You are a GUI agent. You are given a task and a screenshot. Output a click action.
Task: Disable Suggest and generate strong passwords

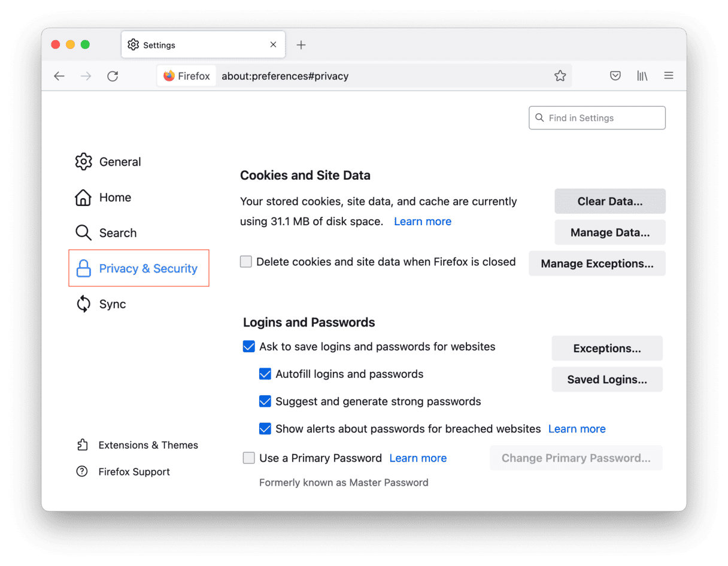pyautogui.click(x=265, y=401)
